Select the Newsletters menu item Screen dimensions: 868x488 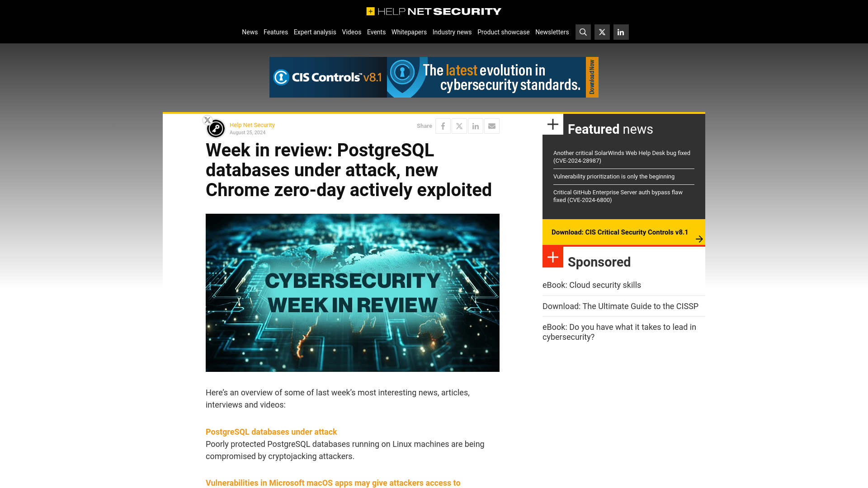pyautogui.click(x=552, y=32)
